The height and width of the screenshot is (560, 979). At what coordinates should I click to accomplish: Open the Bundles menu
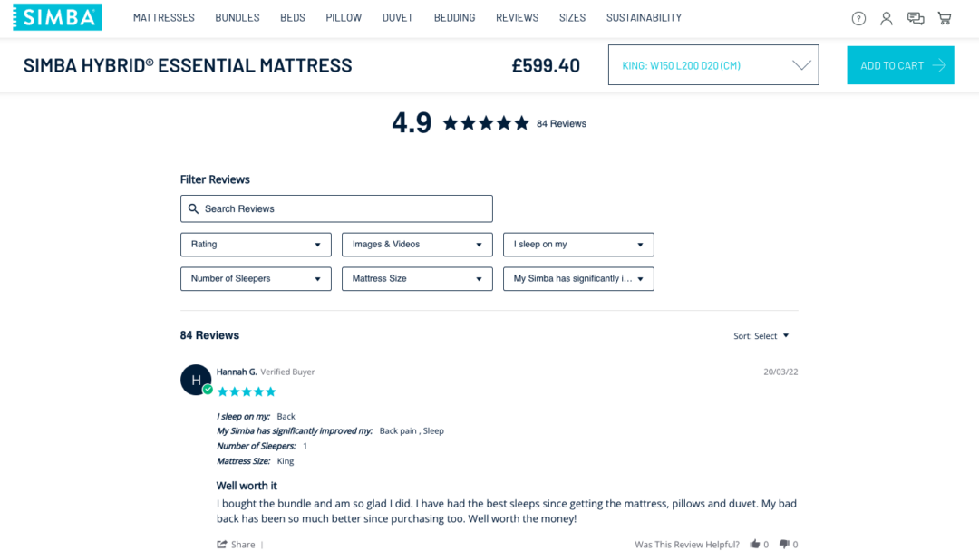(237, 17)
